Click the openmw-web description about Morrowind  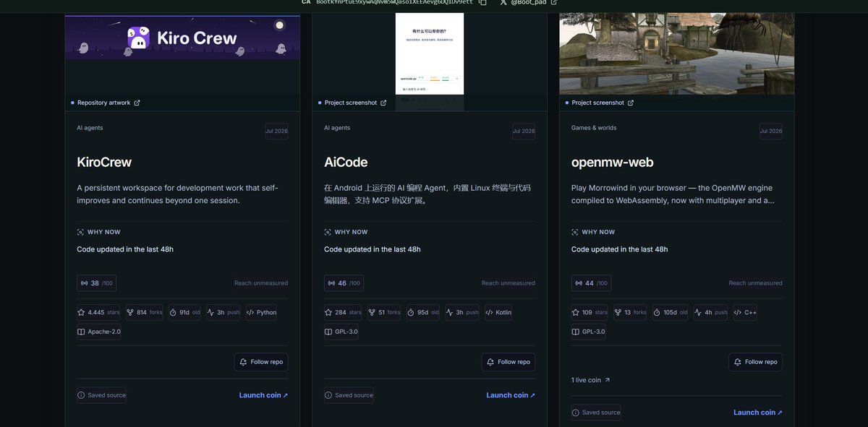point(673,194)
